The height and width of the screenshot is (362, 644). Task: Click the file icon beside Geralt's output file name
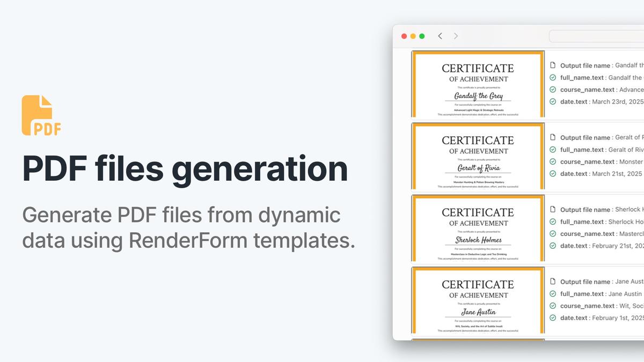(x=552, y=137)
